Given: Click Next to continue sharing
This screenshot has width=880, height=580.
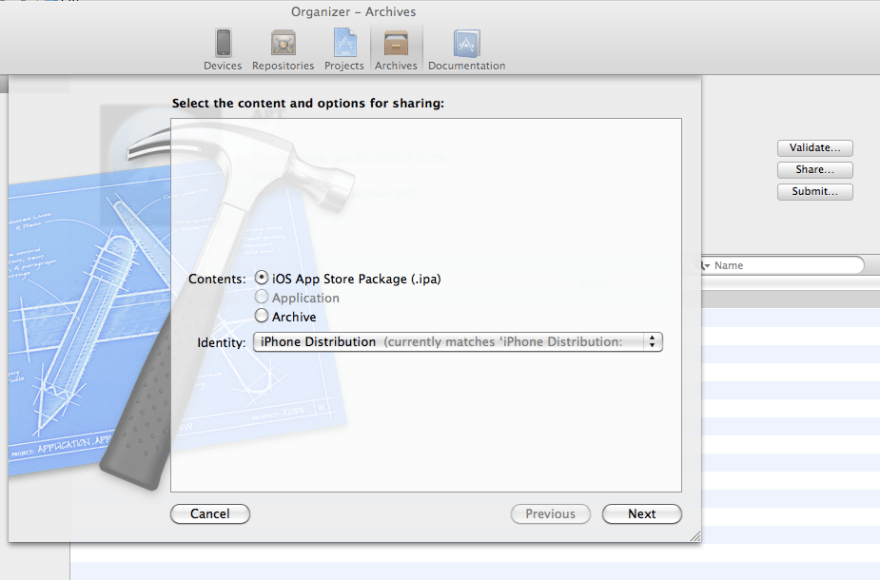Looking at the screenshot, I should [641, 514].
